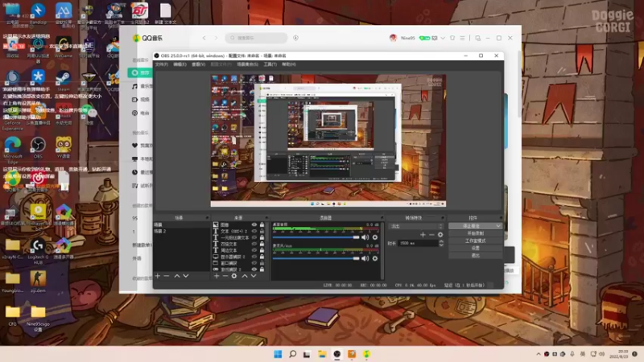
Task: Remove transition with the minus icon
Action: point(431,234)
